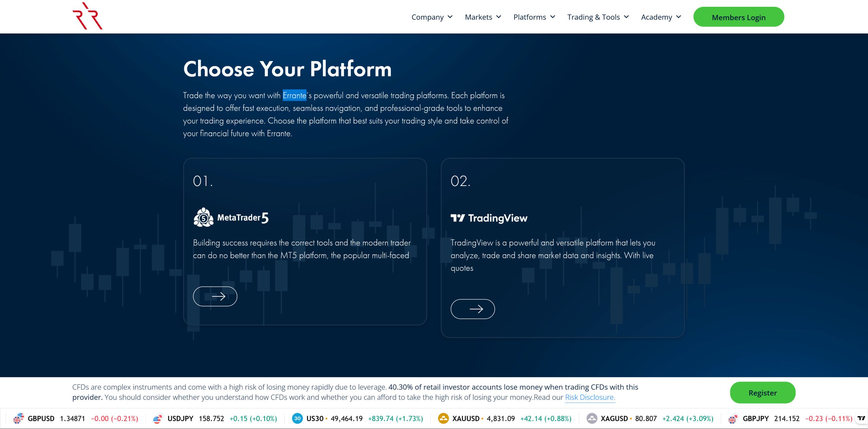Expand the Platforms dropdown chevron

[x=553, y=17]
